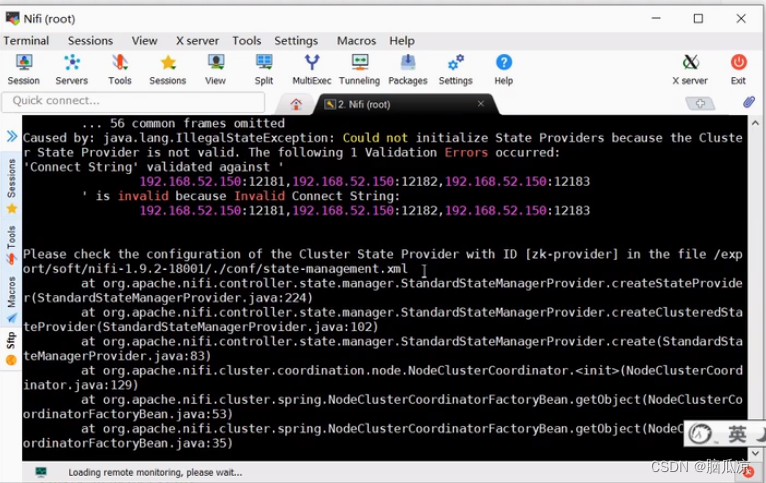Screen dimensions: 766x483
Task: Open the Tools vertical sidebar tab
Action: click(12, 245)
